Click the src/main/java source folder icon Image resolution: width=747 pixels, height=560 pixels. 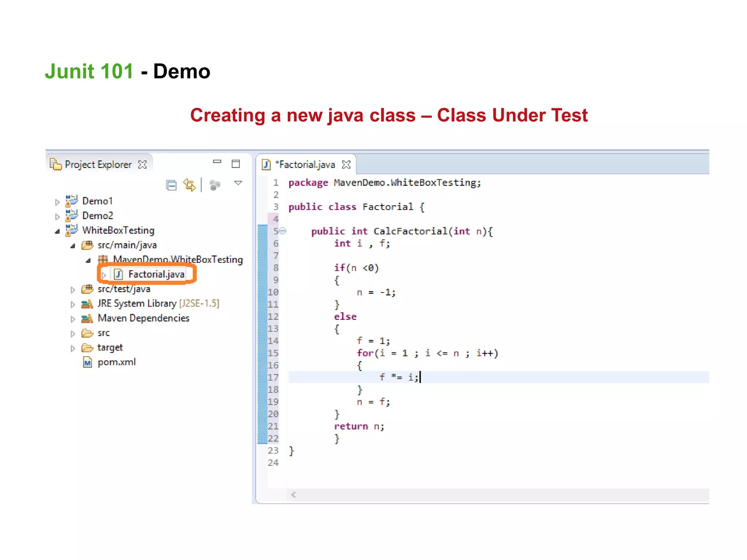pyautogui.click(x=87, y=245)
